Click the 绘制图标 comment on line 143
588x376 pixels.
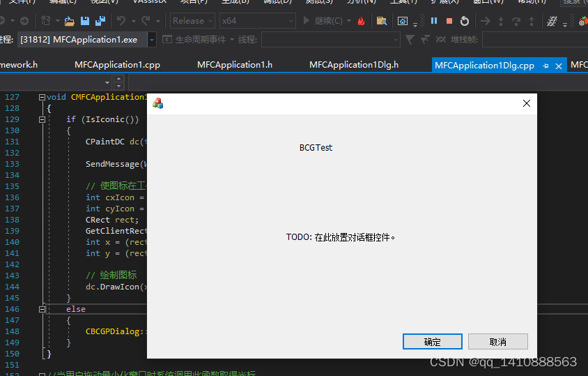pyautogui.click(x=111, y=276)
